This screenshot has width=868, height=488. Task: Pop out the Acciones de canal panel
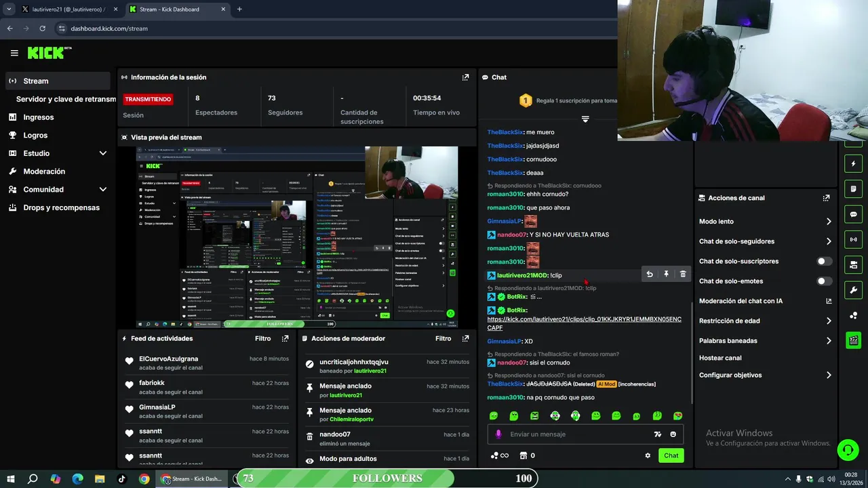click(826, 198)
